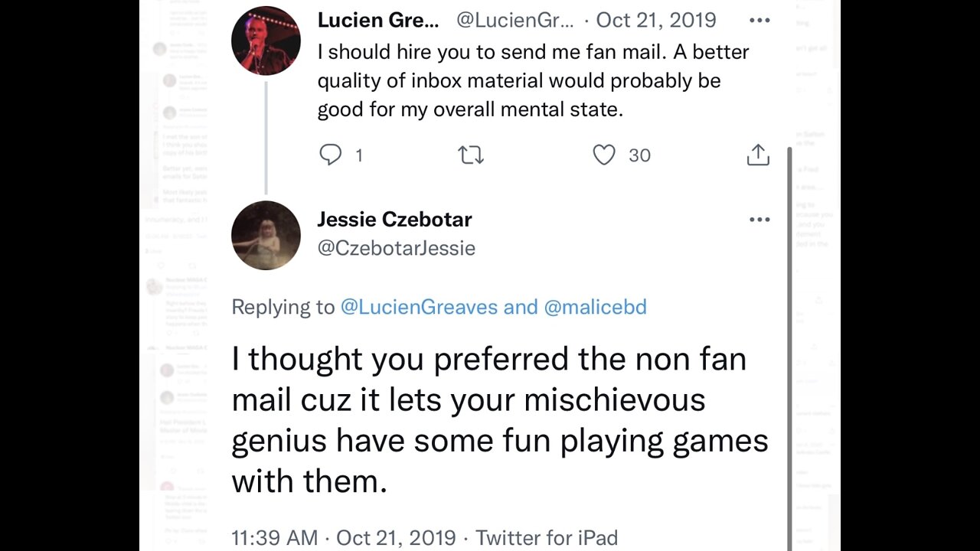The image size is (980, 551).
Task: Open the 11:39 AM timestamp link
Action: (274, 538)
